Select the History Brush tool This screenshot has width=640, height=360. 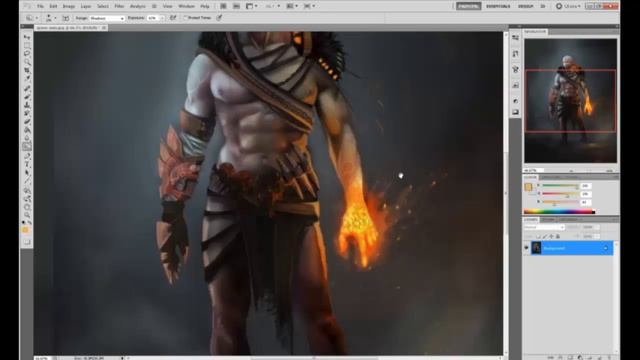click(27, 113)
